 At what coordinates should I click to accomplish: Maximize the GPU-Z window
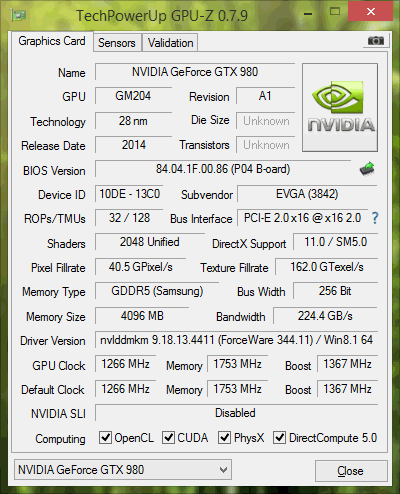(335, 12)
